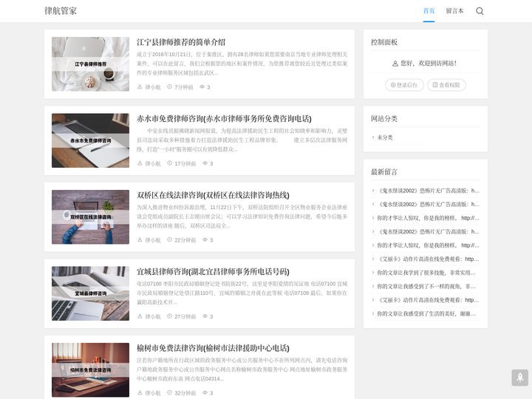Image resolution: width=532 pixels, height=399 pixels.
Task: Click the 控制面板 panel heading
Action: tap(384, 42)
